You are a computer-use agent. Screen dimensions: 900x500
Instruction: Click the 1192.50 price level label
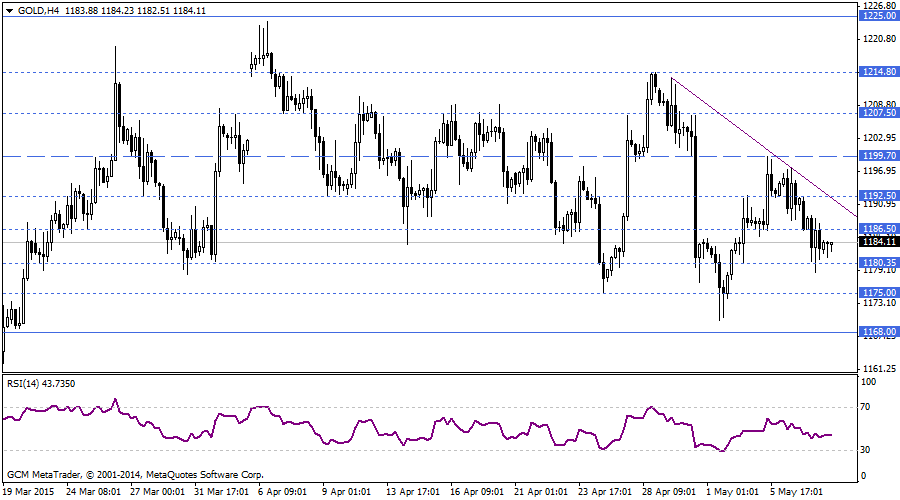879,196
